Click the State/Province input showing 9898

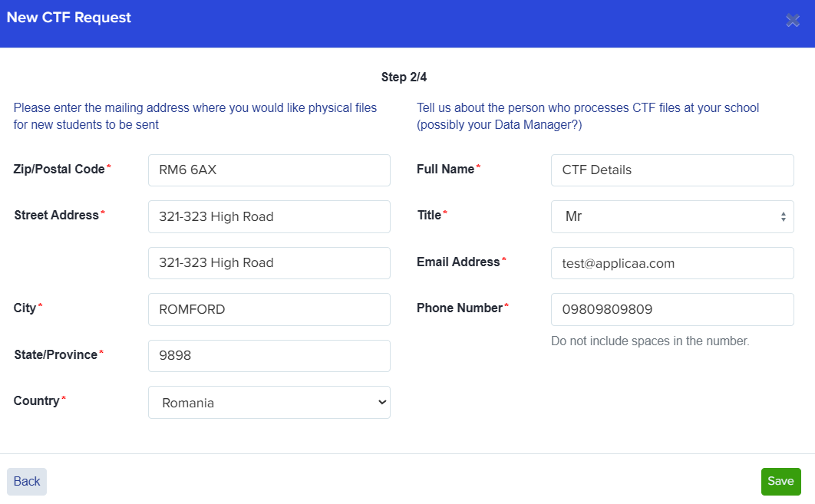click(269, 355)
